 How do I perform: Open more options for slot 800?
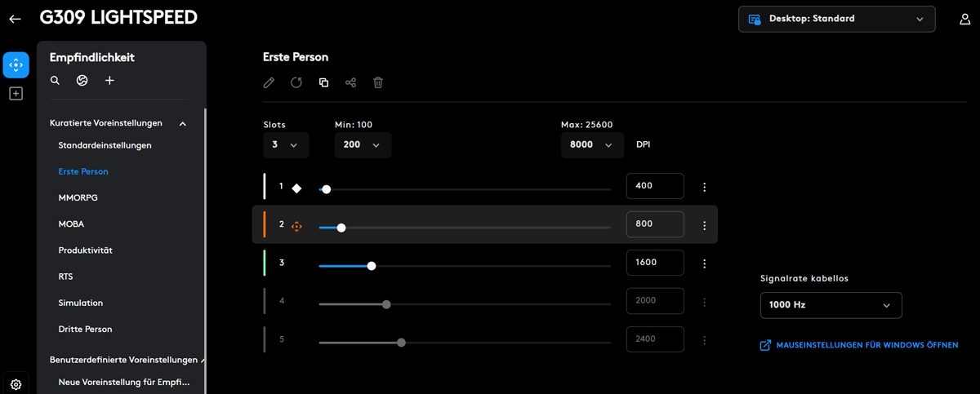[x=704, y=225]
